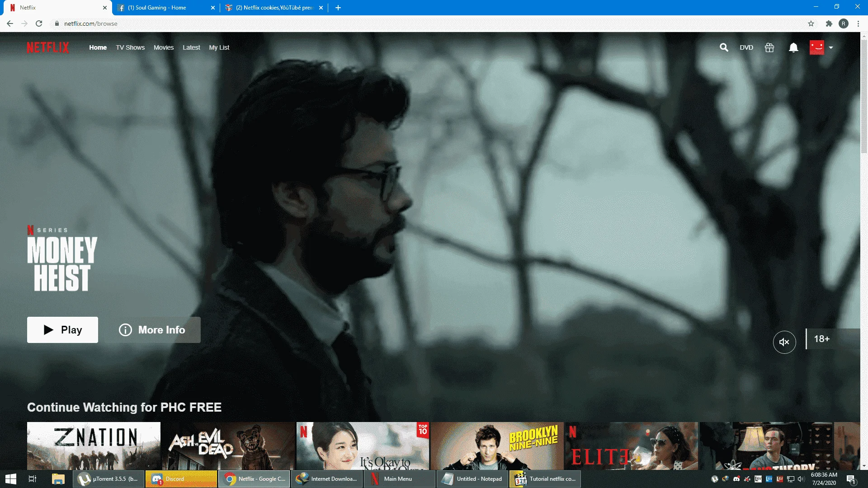The width and height of the screenshot is (868, 488).
Task: Go to the Home section
Action: [98, 47]
